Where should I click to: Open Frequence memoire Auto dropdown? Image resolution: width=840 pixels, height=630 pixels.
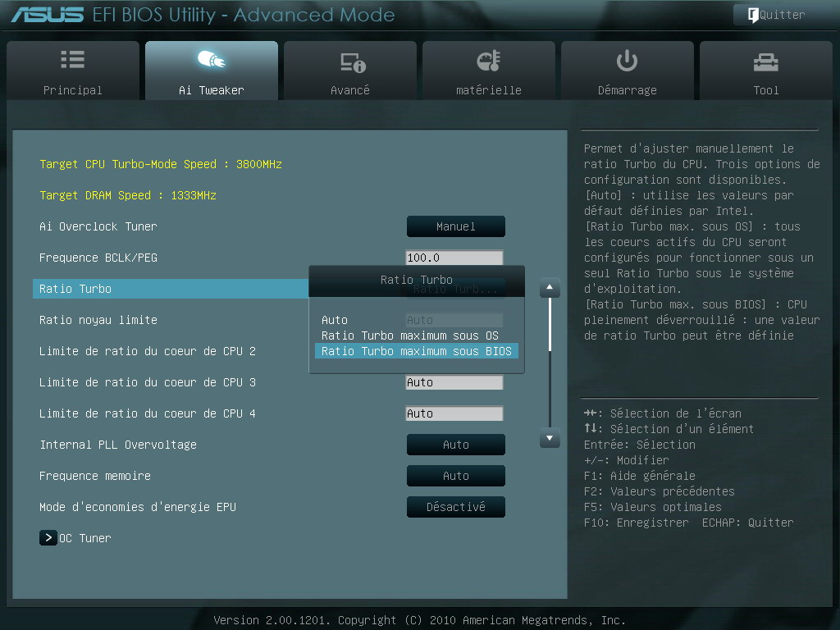point(456,476)
